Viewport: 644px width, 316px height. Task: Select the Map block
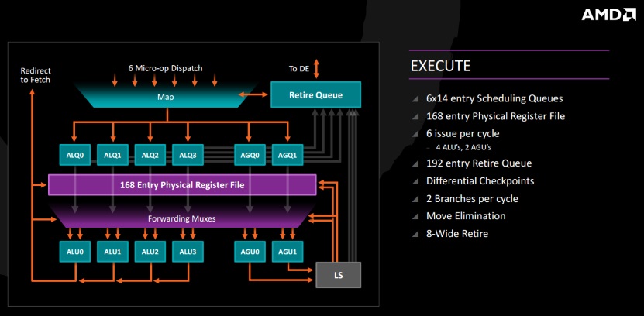point(166,95)
